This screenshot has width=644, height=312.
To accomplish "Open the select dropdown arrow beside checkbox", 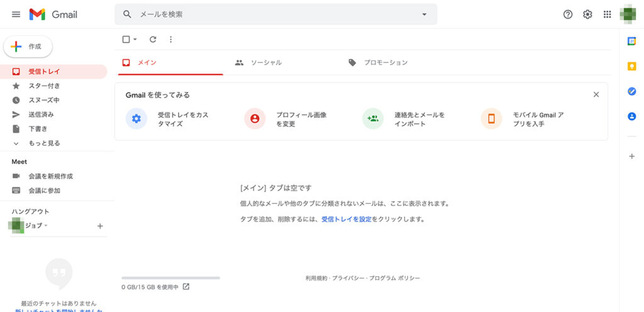I will 135,40.
